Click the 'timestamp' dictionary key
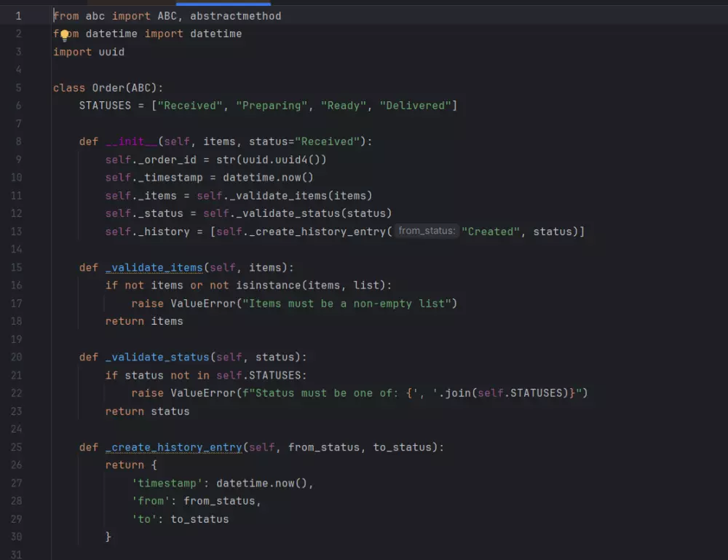728x560 pixels. point(167,483)
